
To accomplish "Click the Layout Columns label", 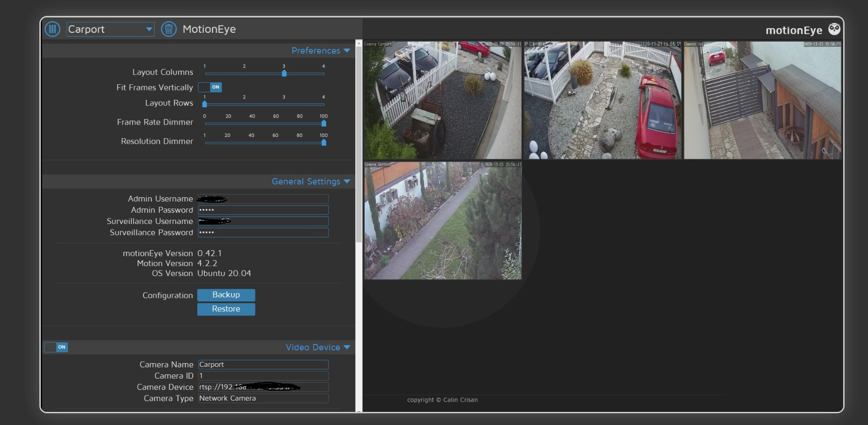I will pyautogui.click(x=163, y=72).
